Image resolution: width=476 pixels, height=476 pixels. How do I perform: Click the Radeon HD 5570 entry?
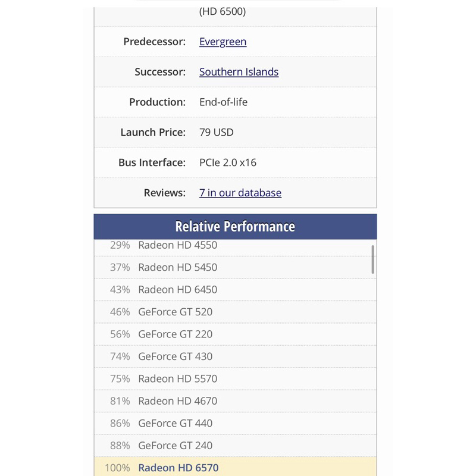pos(177,379)
